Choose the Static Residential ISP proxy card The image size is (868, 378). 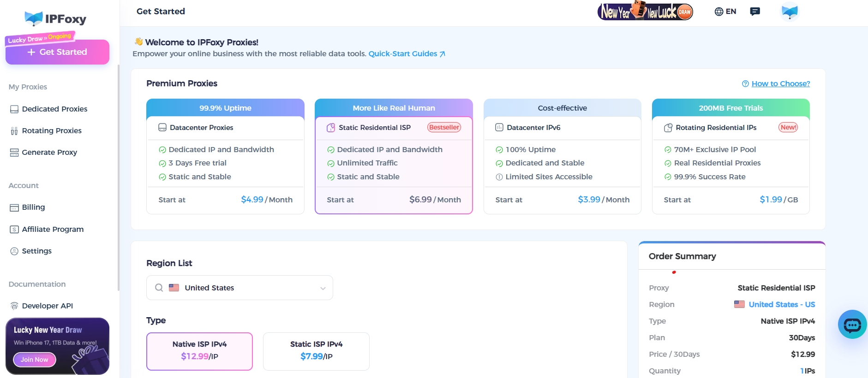click(394, 157)
